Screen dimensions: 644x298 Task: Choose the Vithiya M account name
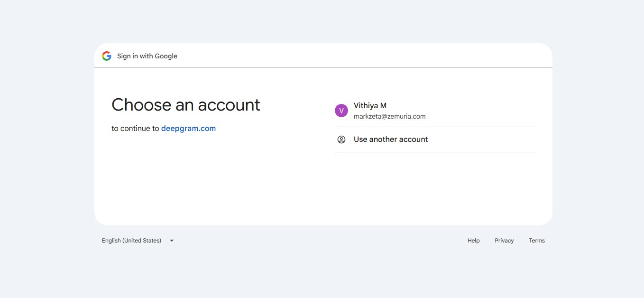pyautogui.click(x=370, y=106)
